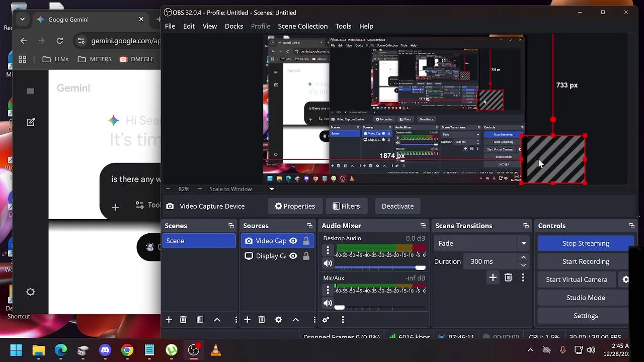Viewport: 644px width, 362px height.
Task: Pop out Scenes dock
Action: click(231, 226)
